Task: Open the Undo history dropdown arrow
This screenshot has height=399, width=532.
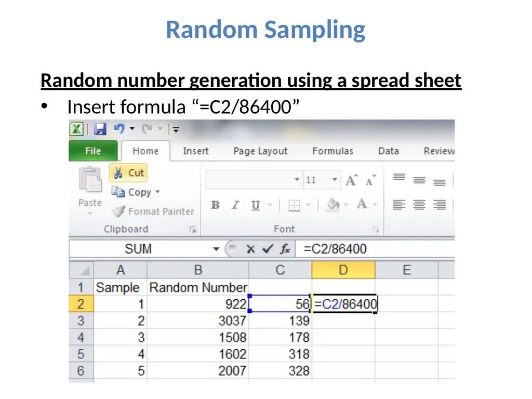Action: 132,129
